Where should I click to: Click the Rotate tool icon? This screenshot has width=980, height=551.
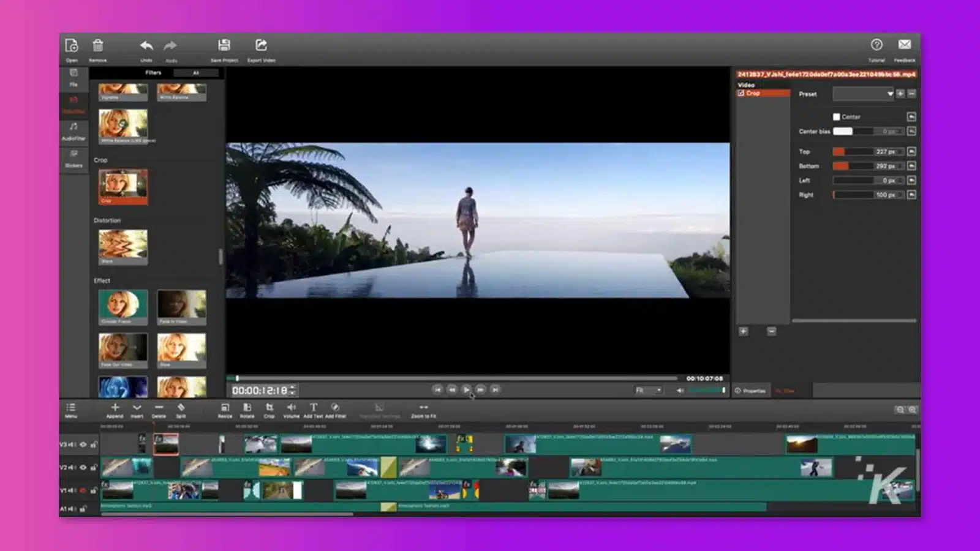[x=247, y=409]
